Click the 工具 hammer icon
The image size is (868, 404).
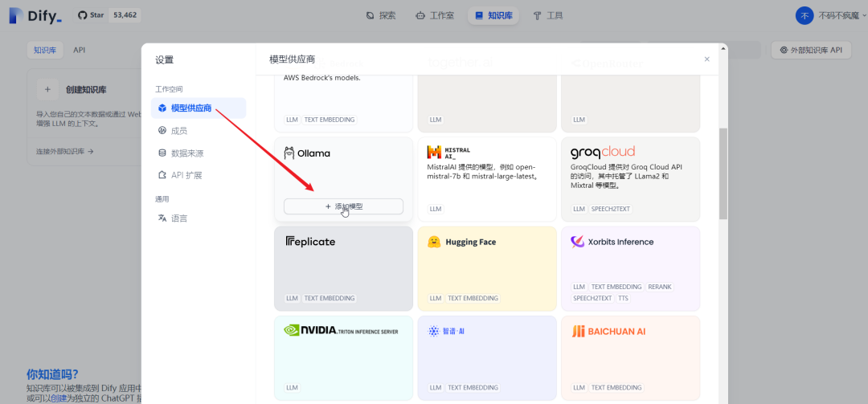(537, 15)
